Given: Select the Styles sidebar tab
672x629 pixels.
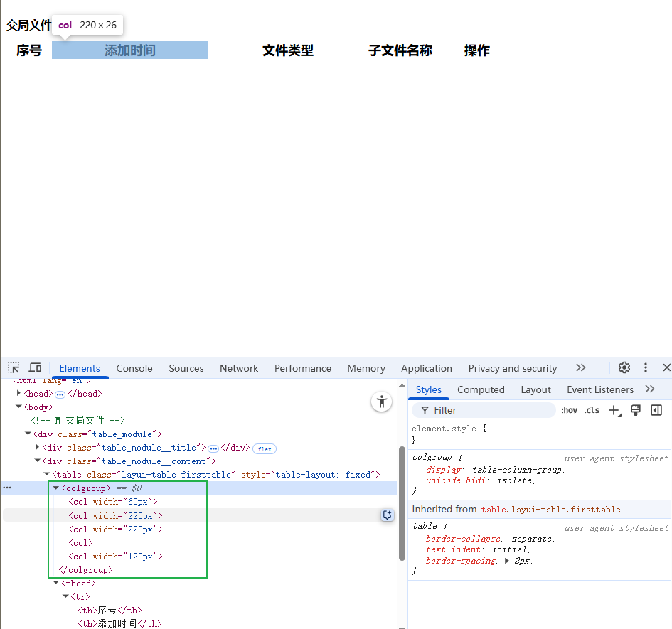Looking at the screenshot, I should [x=429, y=390].
